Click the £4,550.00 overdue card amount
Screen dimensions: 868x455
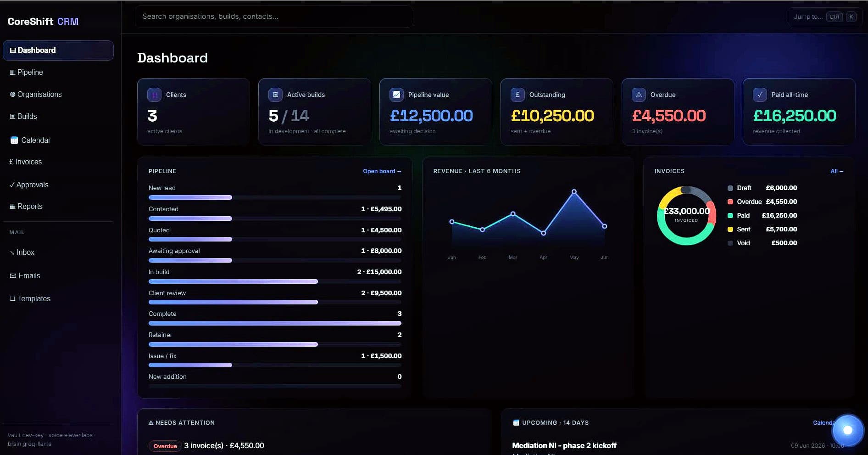click(669, 116)
